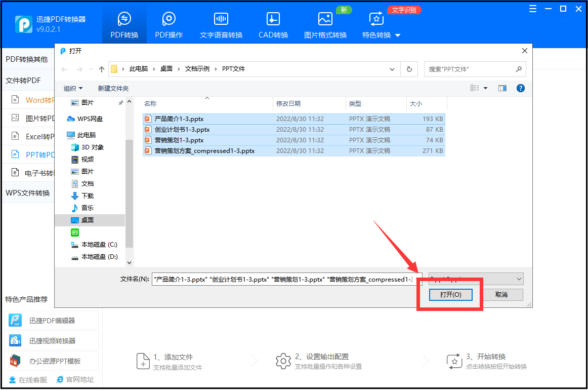Sort files by 修改日期 column
The width and height of the screenshot is (588, 390).
(288, 104)
